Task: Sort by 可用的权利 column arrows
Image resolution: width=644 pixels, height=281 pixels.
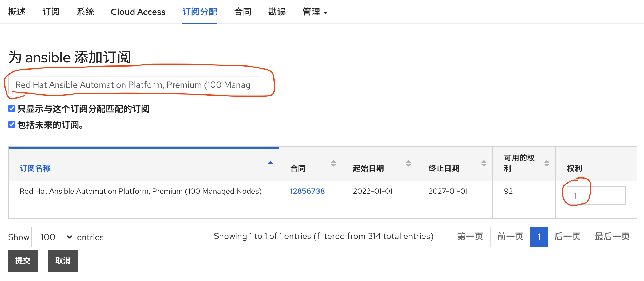Action: pos(547,163)
